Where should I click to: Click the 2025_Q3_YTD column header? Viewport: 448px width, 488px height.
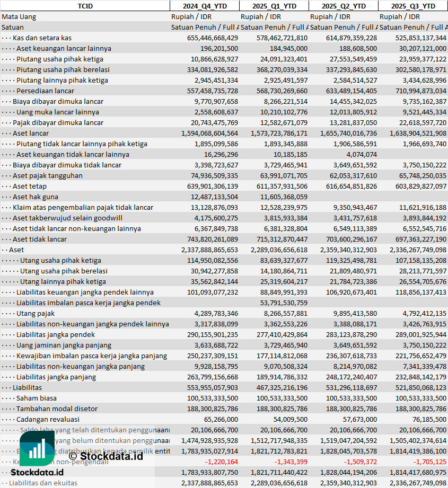pos(413,6)
